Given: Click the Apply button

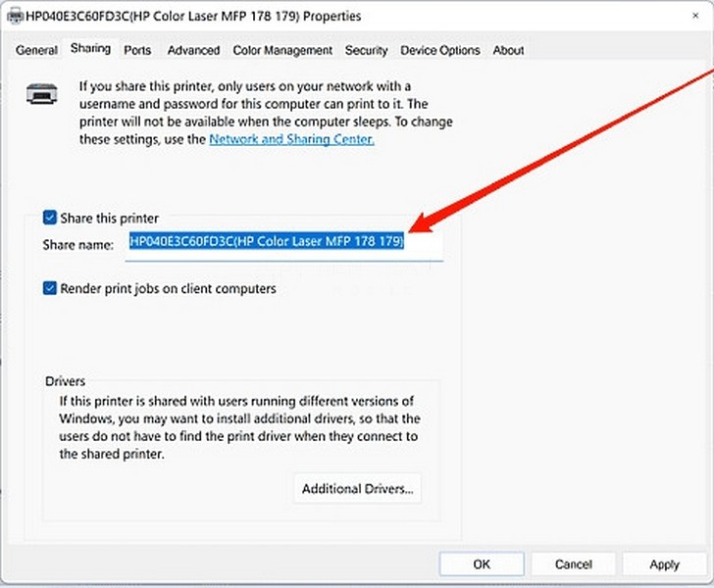Looking at the screenshot, I should pyautogui.click(x=664, y=564).
